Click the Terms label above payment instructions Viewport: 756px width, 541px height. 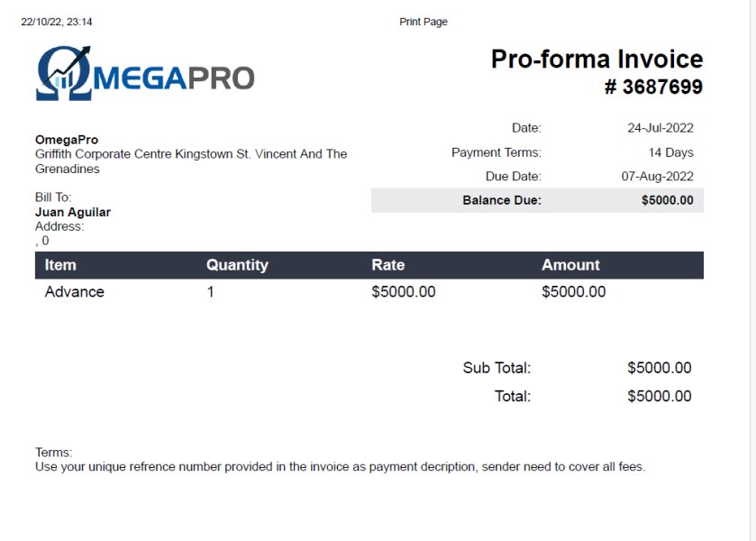coord(53,453)
